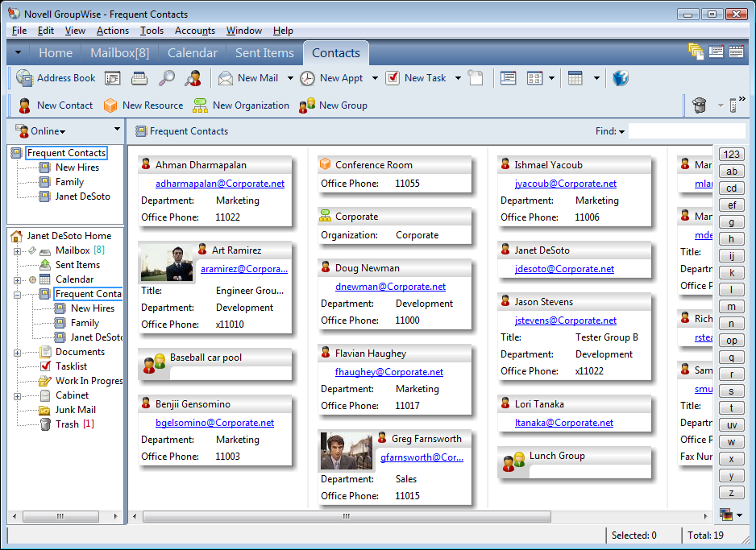Click the stacked folders icon at top right
The image size is (756, 550).
pyautogui.click(x=696, y=51)
